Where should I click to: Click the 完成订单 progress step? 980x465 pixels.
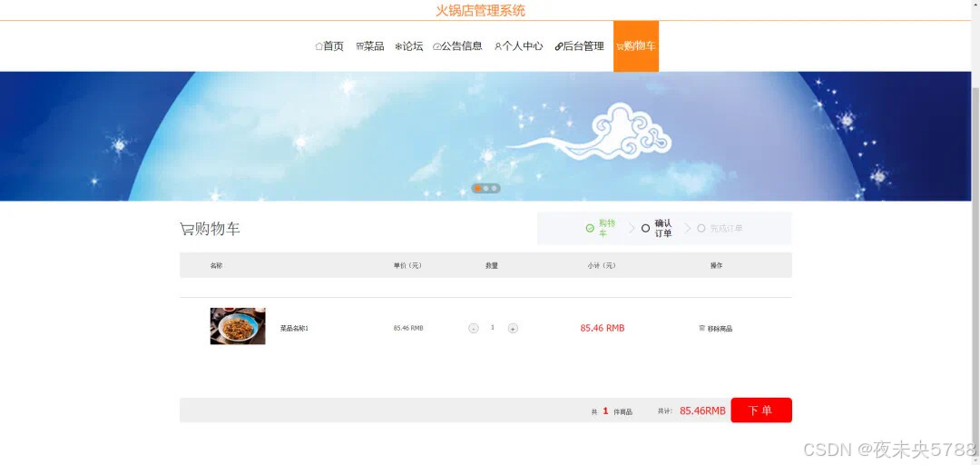tap(720, 229)
